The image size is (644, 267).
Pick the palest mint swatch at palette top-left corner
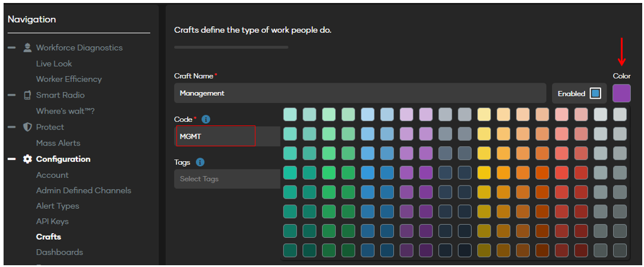click(x=290, y=114)
